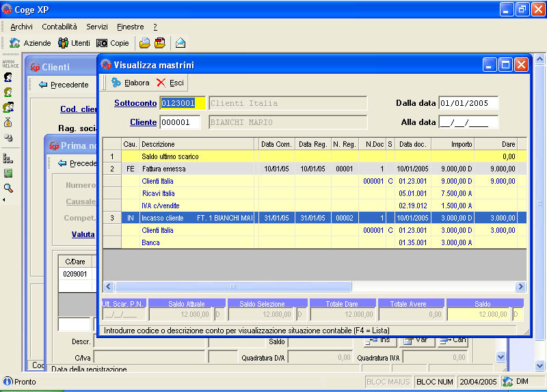This screenshot has height=392, width=547.
Task: Click the gears icon in the sidebar
Action: 8,137
